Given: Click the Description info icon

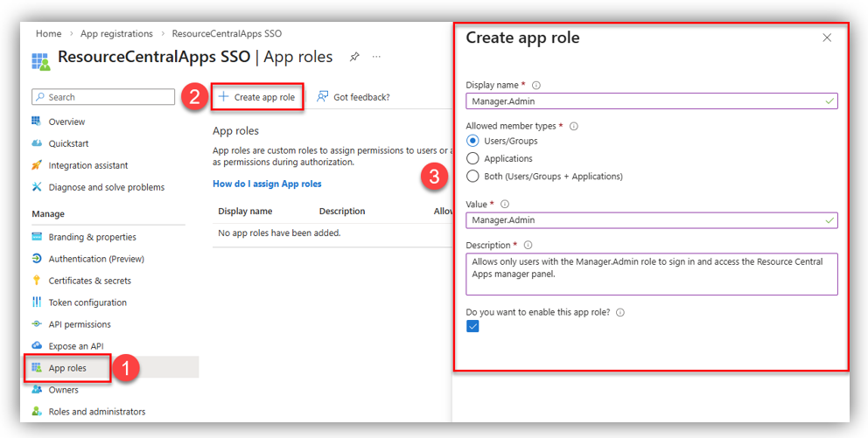Looking at the screenshot, I should (528, 245).
